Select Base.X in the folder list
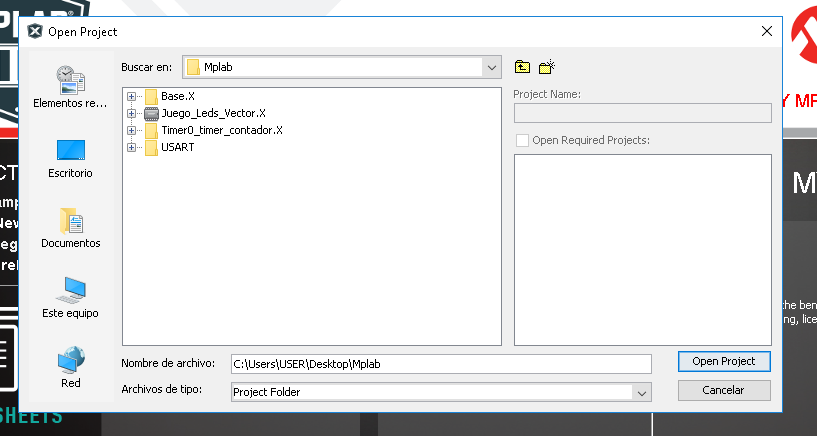The height and width of the screenshot is (436, 817). 178,96
